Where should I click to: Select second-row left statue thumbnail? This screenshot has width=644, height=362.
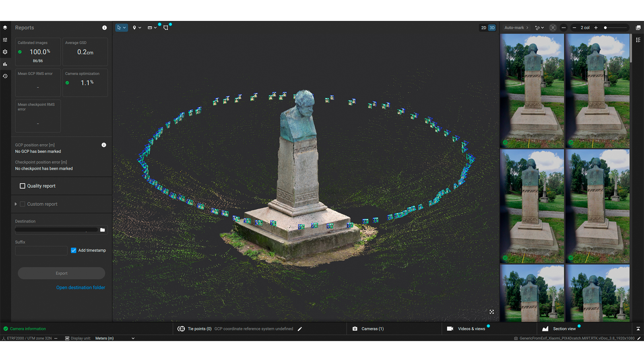click(x=532, y=206)
